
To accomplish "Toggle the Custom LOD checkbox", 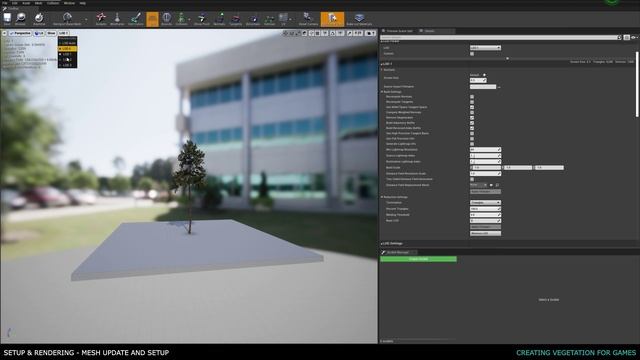I will (472, 53).
